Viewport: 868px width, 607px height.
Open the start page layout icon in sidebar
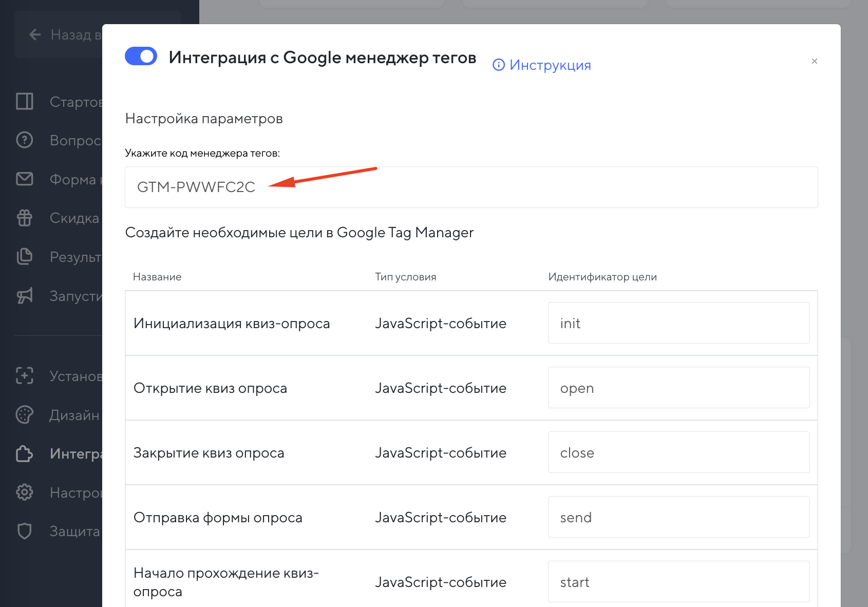tap(25, 102)
